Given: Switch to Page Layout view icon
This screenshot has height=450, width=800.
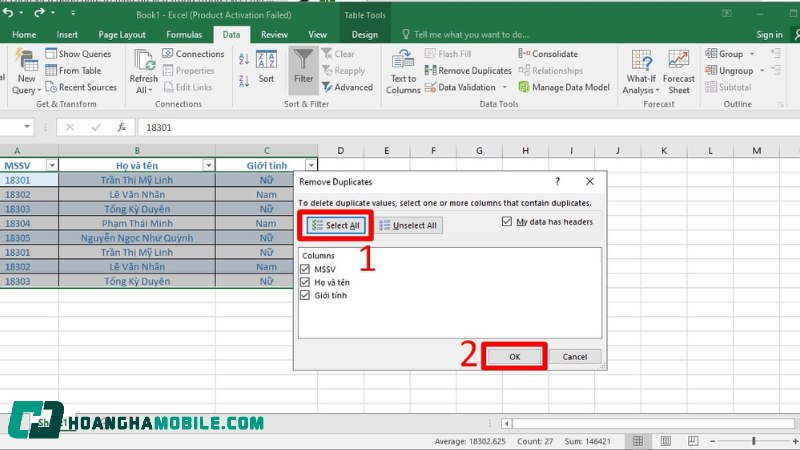Looking at the screenshot, I should click(x=665, y=441).
